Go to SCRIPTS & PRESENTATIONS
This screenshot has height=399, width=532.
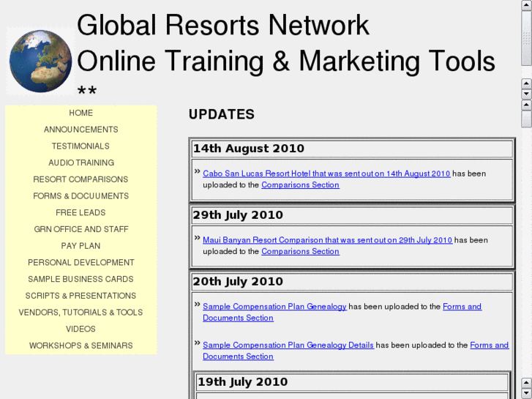click(x=80, y=296)
